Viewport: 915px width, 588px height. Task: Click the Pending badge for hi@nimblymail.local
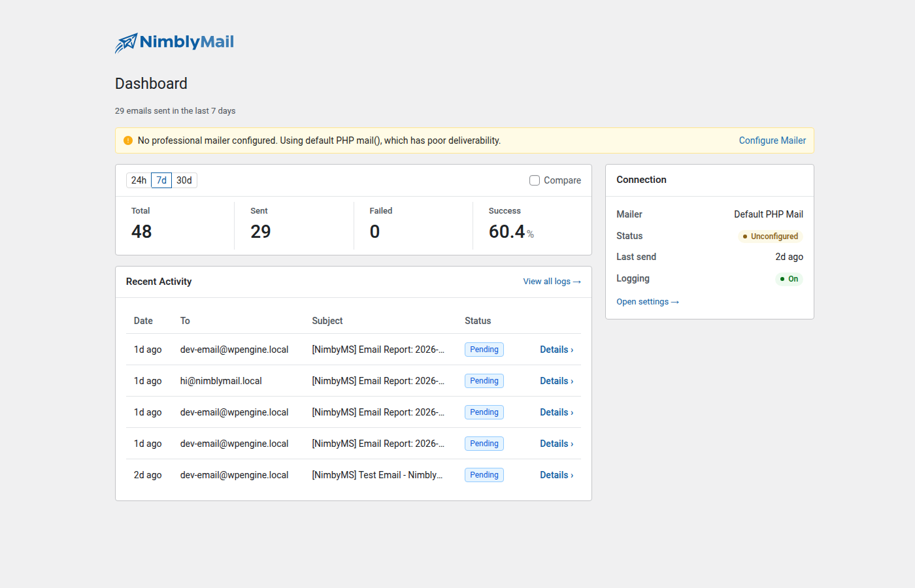click(x=484, y=381)
